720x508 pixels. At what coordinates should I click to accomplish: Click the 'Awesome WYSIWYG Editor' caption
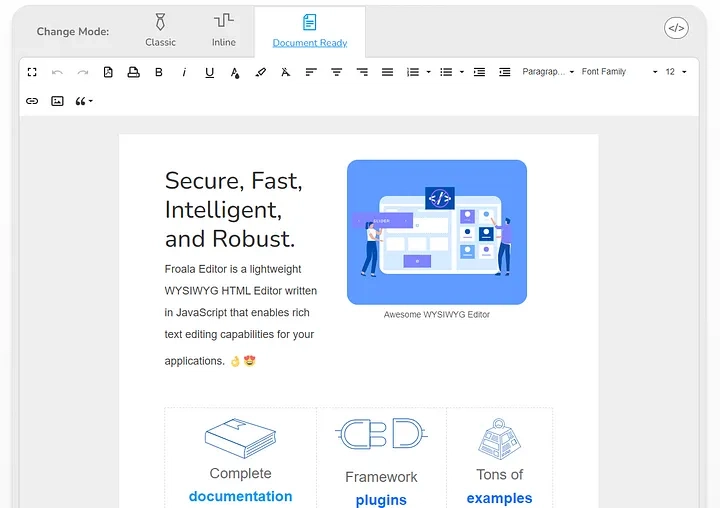coord(437,315)
